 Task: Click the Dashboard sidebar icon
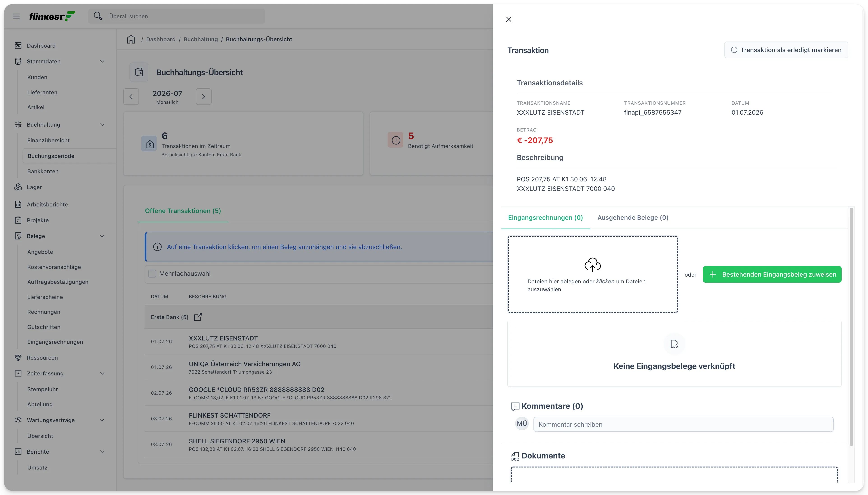click(18, 46)
